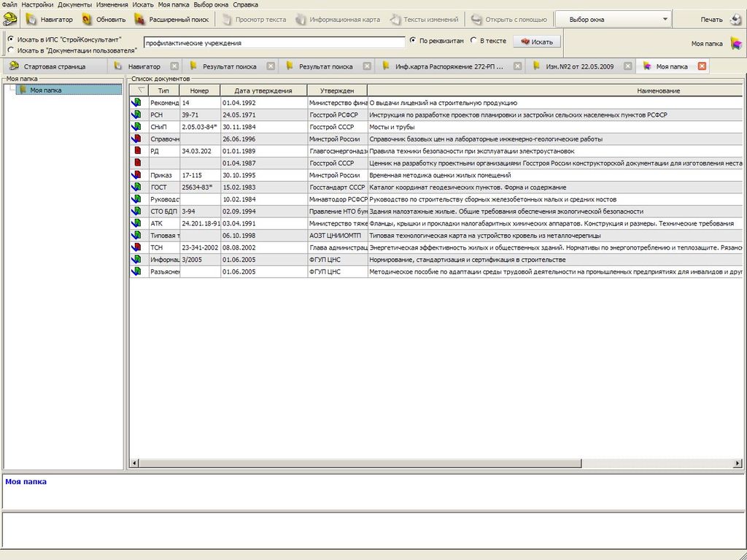Click the yellow helmet application icon
The height and width of the screenshot is (560, 747).
tap(9, 20)
